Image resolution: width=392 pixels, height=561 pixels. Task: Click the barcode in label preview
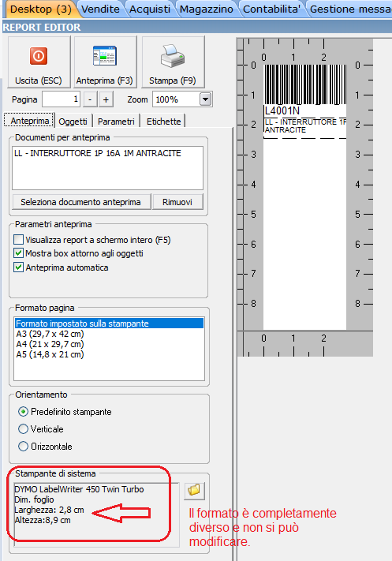[305, 84]
